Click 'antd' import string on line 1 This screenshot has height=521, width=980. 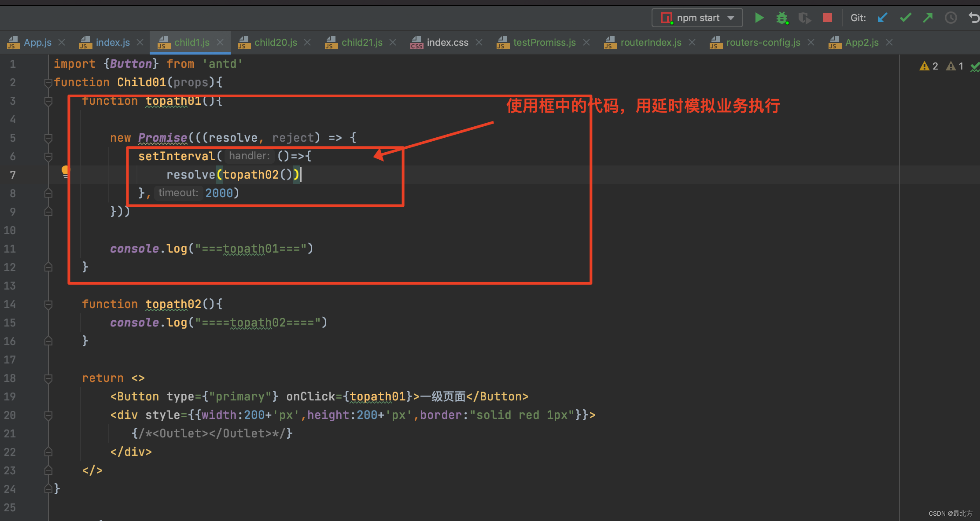coord(222,64)
